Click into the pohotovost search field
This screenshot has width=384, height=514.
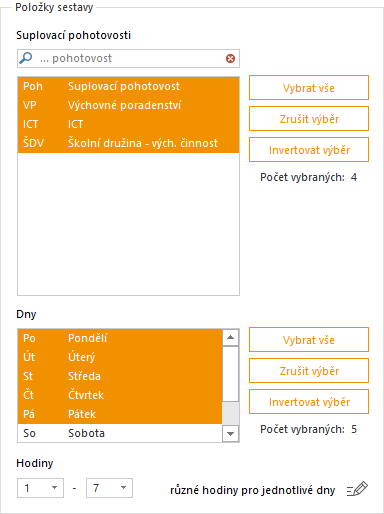click(128, 59)
